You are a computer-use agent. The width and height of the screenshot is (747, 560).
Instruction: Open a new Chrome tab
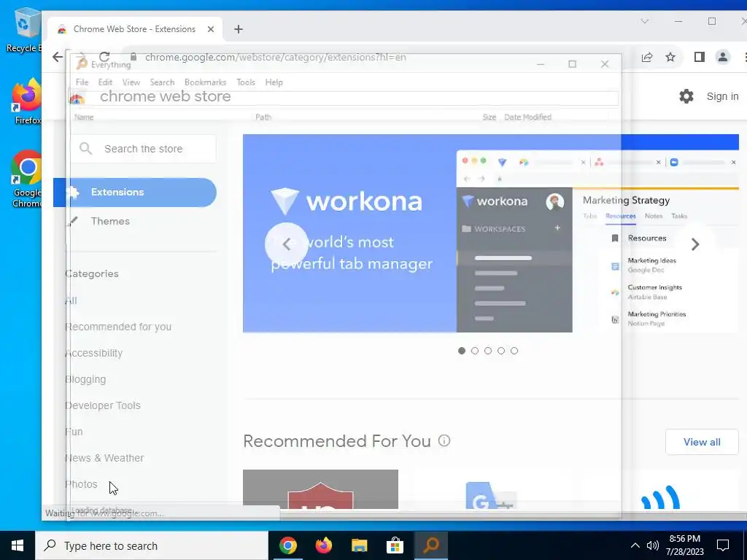coord(239,29)
